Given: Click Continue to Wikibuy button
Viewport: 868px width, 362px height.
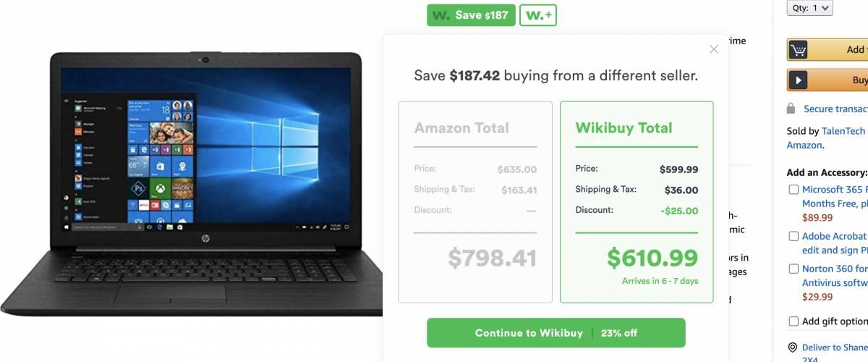Looking at the screenshot, I should point(556,333).
